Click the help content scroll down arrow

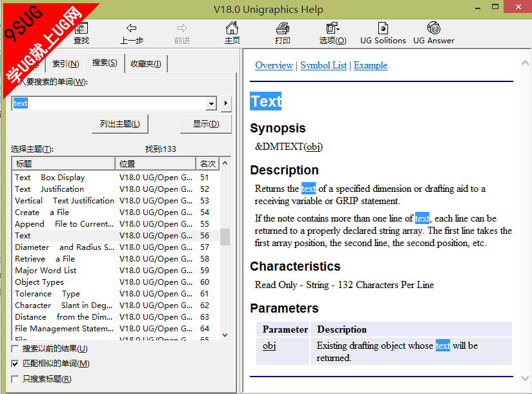click(525, 378)
